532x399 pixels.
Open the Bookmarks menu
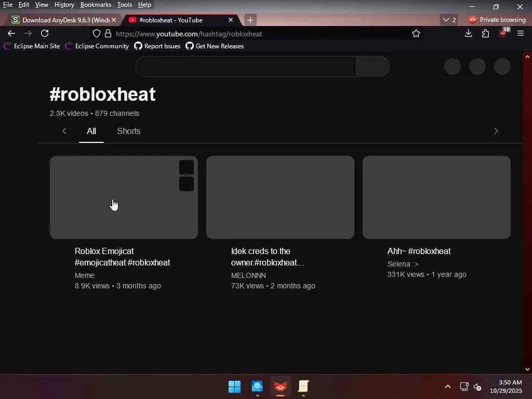pyautogui.click(x=96, y=5)
